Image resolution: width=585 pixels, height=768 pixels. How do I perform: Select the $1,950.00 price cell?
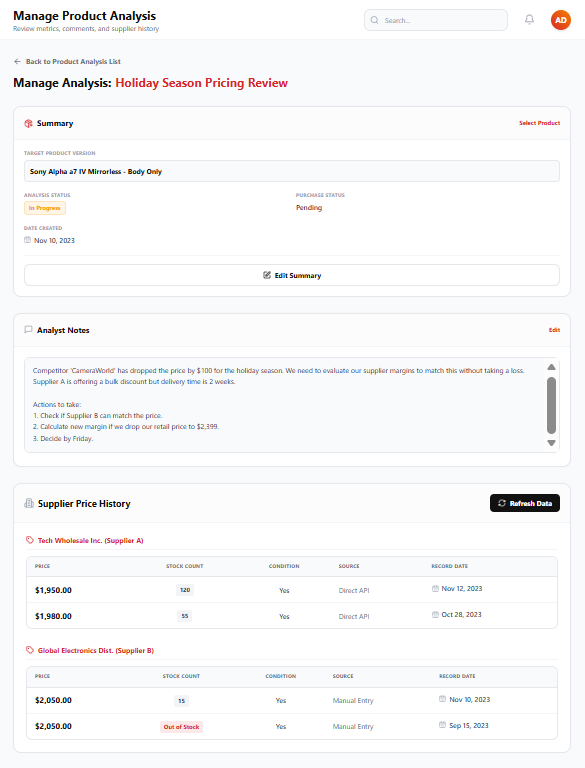point(53,590)
